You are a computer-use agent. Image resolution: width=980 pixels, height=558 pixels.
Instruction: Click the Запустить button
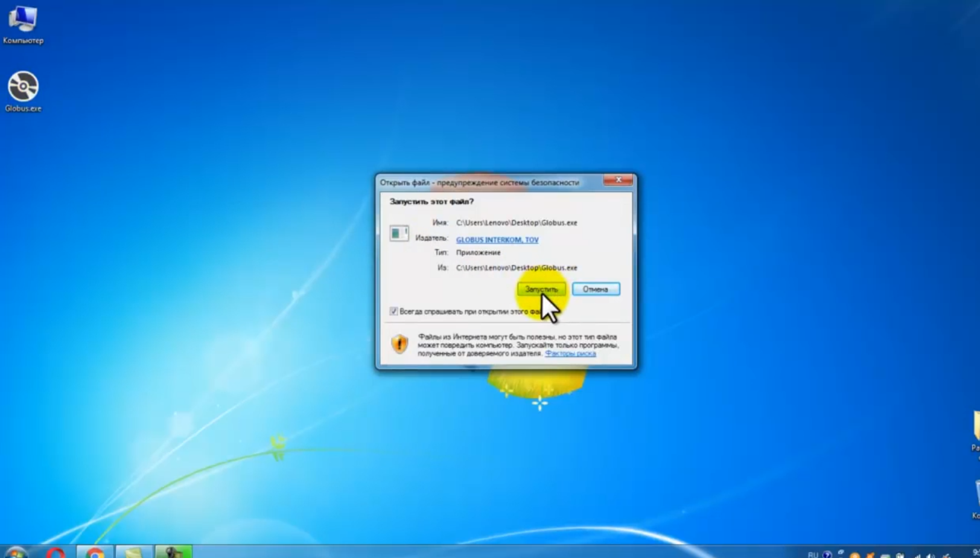[x=541, y=289]
